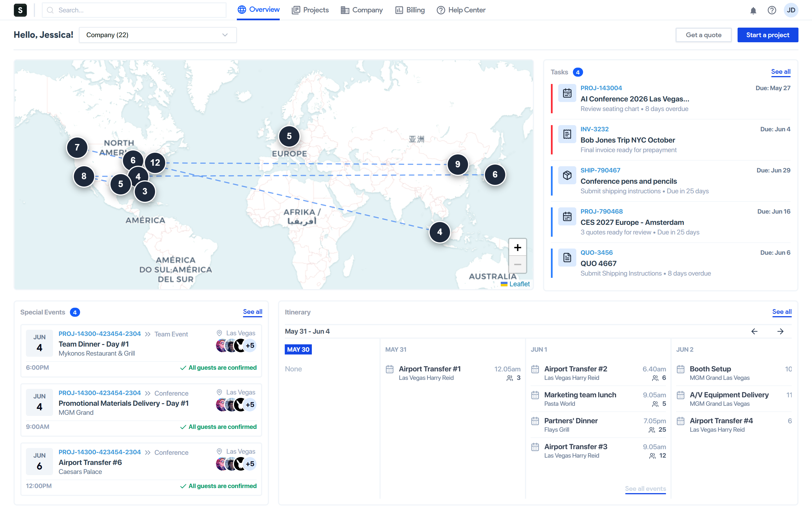Click the SHIP-790467 package icon
Screen dimensions: 812x512
(567, 175)
